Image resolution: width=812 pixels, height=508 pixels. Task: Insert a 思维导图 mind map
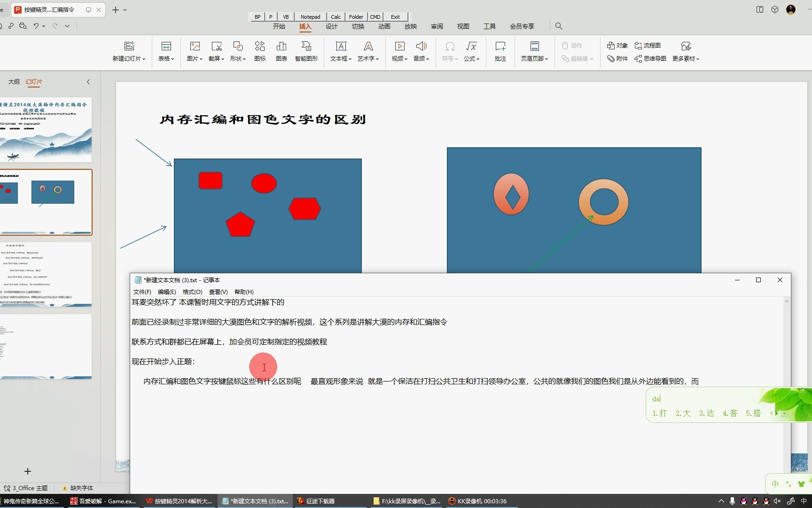click(650, 59)
